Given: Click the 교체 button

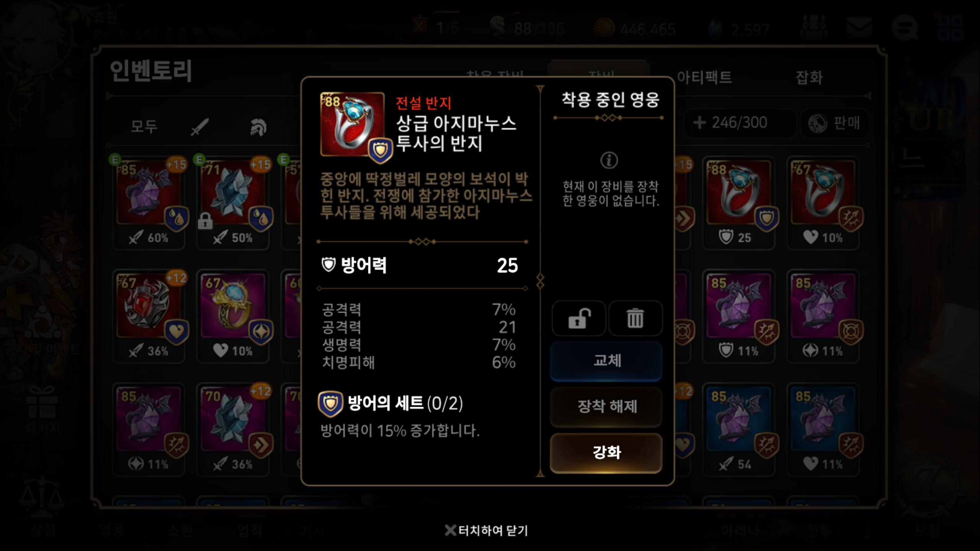Looking at the screenshot, I should 606,361.
